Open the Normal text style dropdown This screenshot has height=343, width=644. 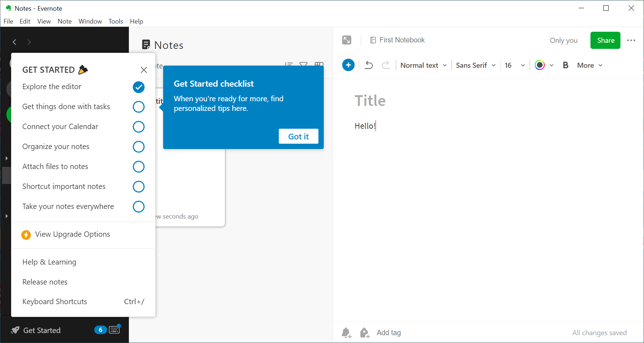[423, 65]
